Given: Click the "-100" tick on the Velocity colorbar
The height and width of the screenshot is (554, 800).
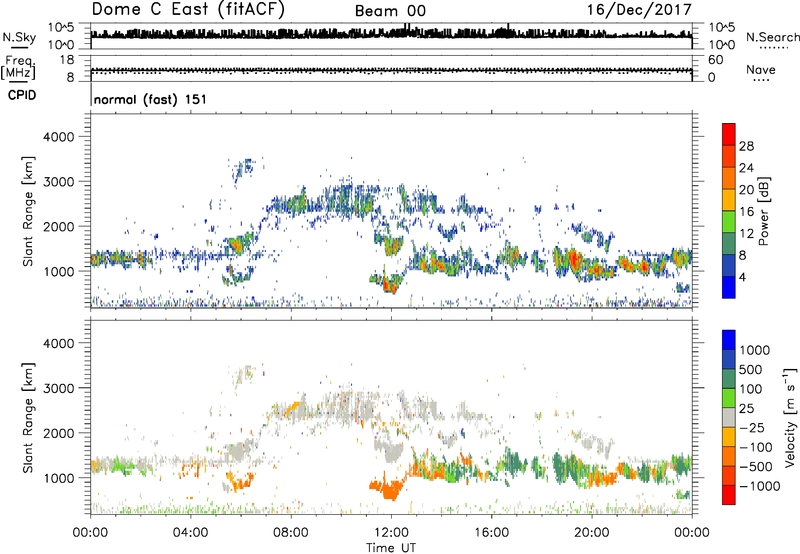Looking at the screenshot, I should (756, 447).
